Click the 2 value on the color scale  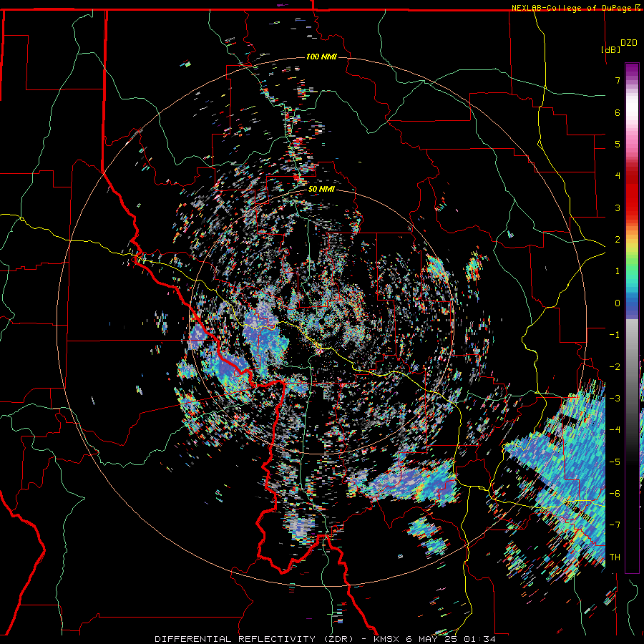[x=618, y=239]
